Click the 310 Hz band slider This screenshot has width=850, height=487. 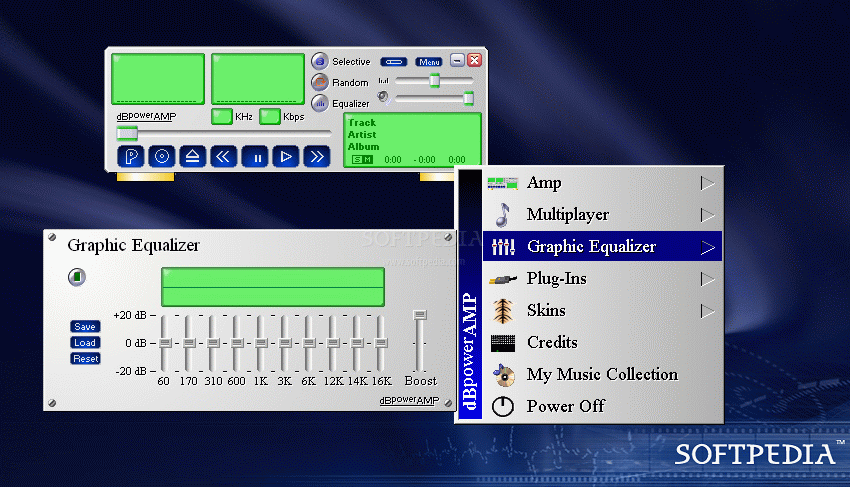pyautogui.click(x=213, y=343)
